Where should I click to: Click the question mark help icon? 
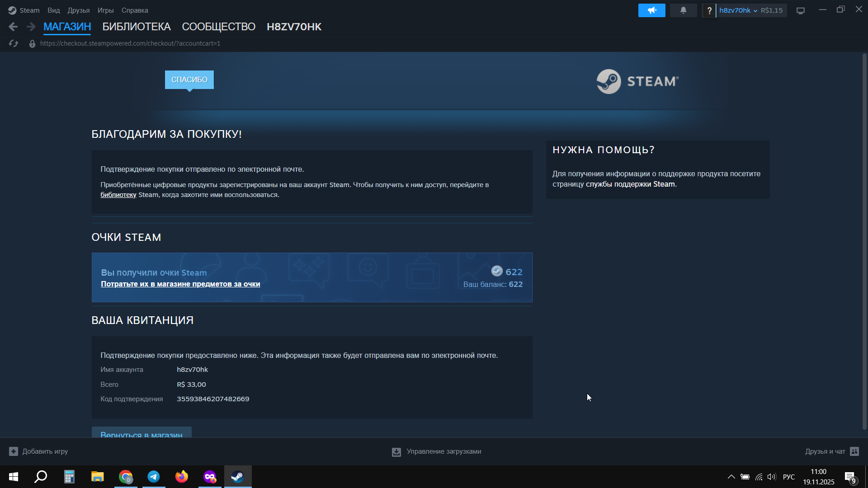pos(709,10)
